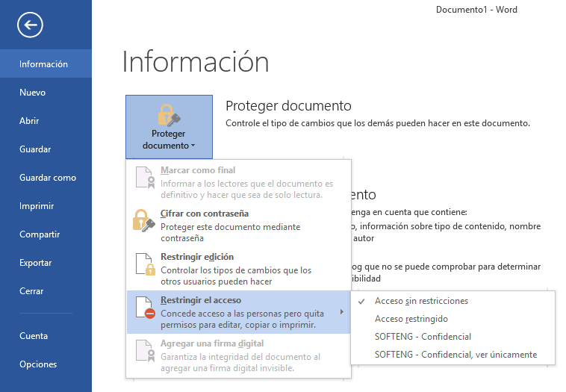Click the Restringir edición document lock icon
This screenshot has height=392, width=566.
(144, 264)
